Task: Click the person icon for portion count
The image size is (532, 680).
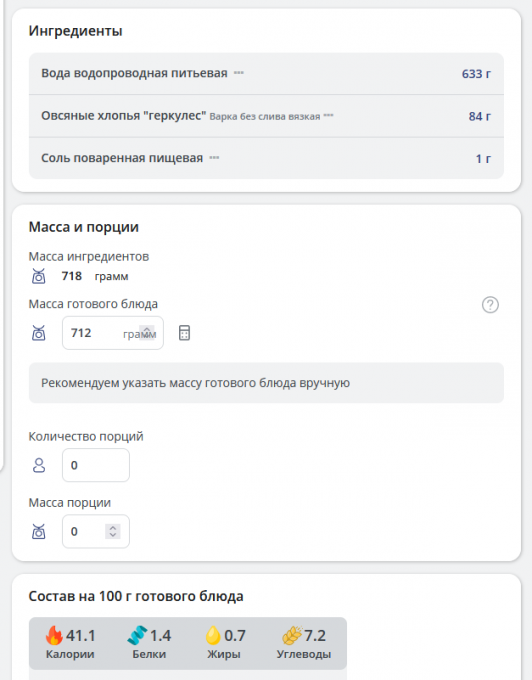Action: [39, 465]
